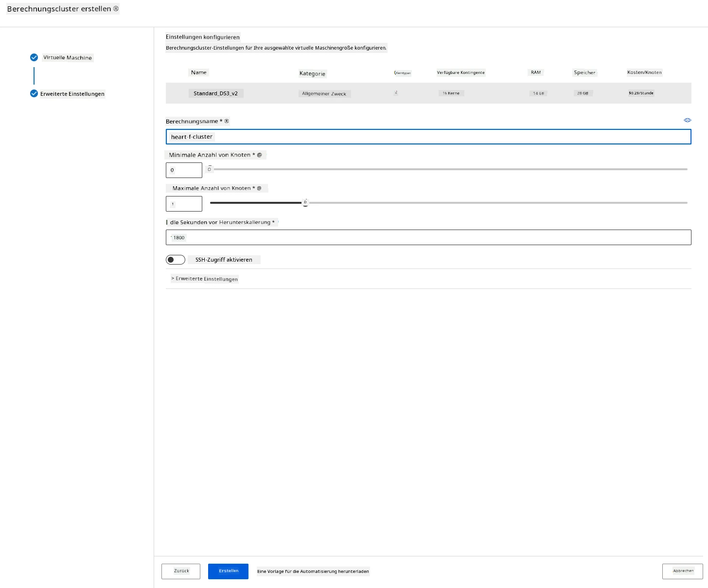
Task: Expand the Erweiterte Einstellungen section
Action: 205,279
